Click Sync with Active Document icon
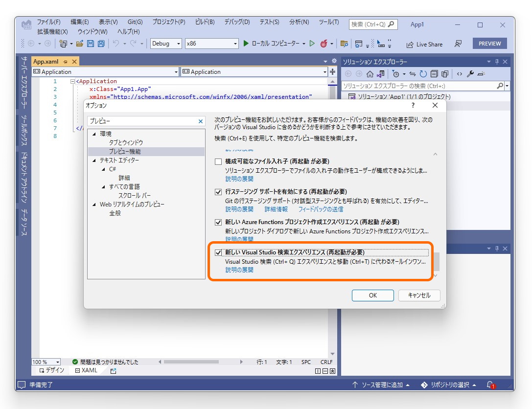 413,74
